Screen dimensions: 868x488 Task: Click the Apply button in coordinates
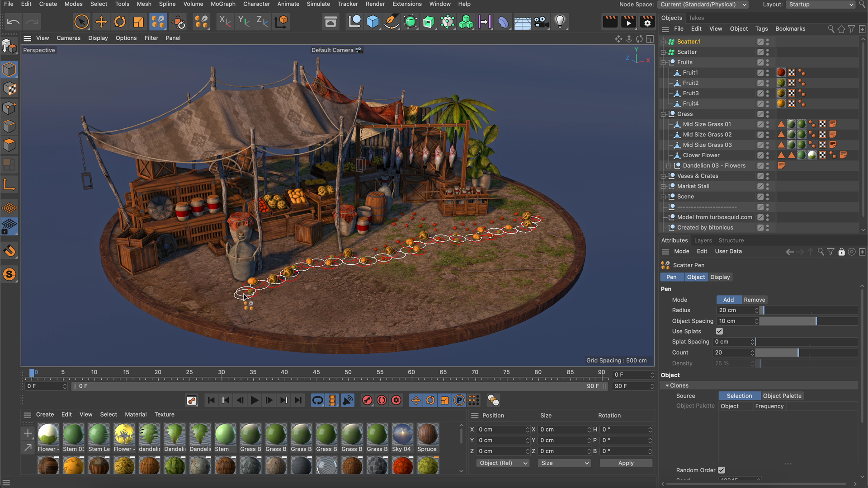click(x=626, y=463)
